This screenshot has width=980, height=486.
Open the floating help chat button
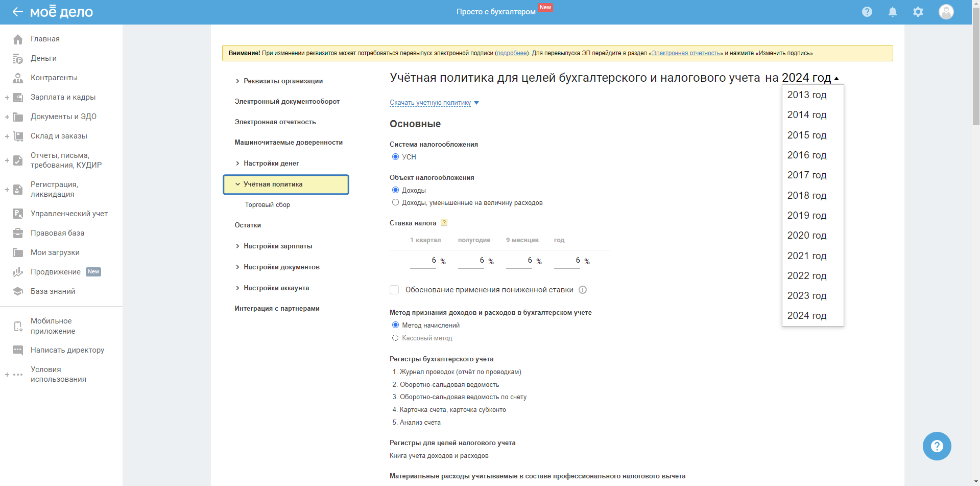[937, 446]
